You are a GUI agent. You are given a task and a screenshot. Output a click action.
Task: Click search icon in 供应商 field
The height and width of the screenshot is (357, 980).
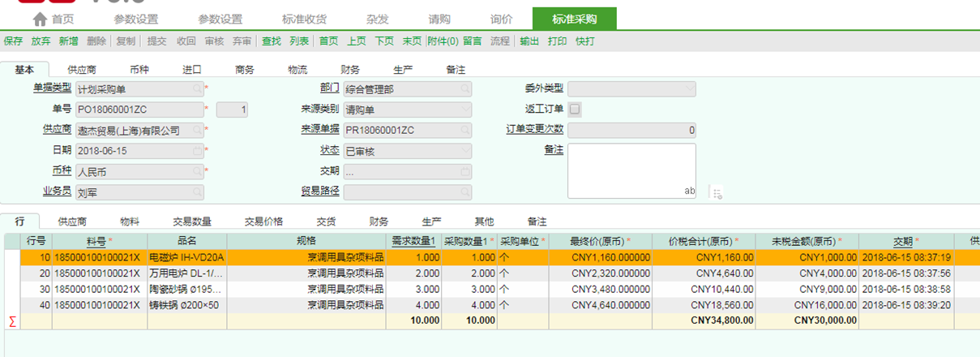197,130
